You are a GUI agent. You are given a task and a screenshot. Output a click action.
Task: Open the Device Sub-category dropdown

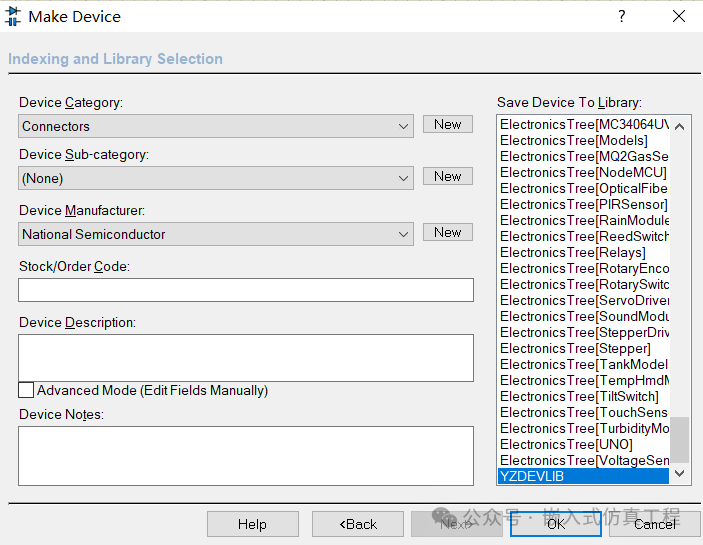click(404, 179)
